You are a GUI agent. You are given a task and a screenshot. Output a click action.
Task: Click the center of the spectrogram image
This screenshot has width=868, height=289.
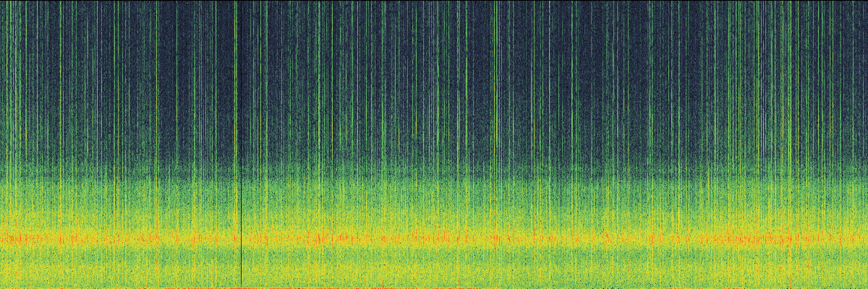[434, 144]
